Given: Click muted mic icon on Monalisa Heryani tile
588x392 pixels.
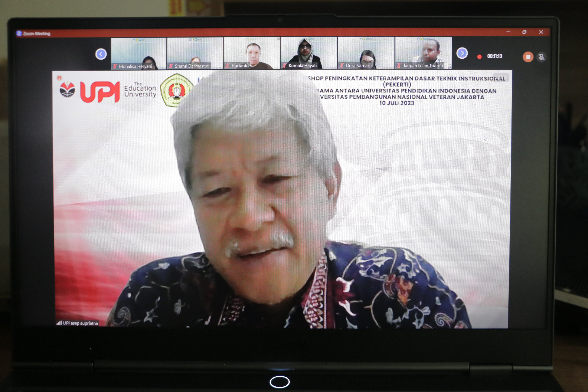Looking at the screenshot, I should pyautogui.click(x=115, y=66).
